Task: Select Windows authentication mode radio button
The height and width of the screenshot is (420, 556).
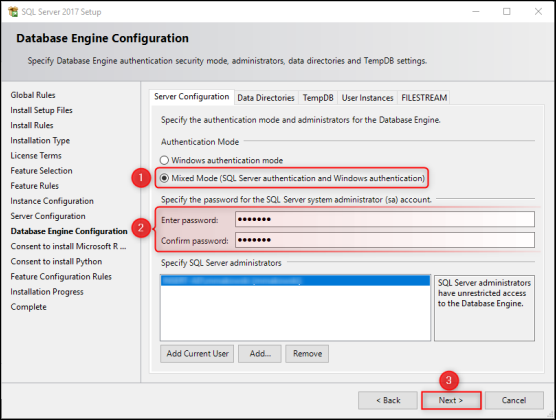Action: click(164, 160)
